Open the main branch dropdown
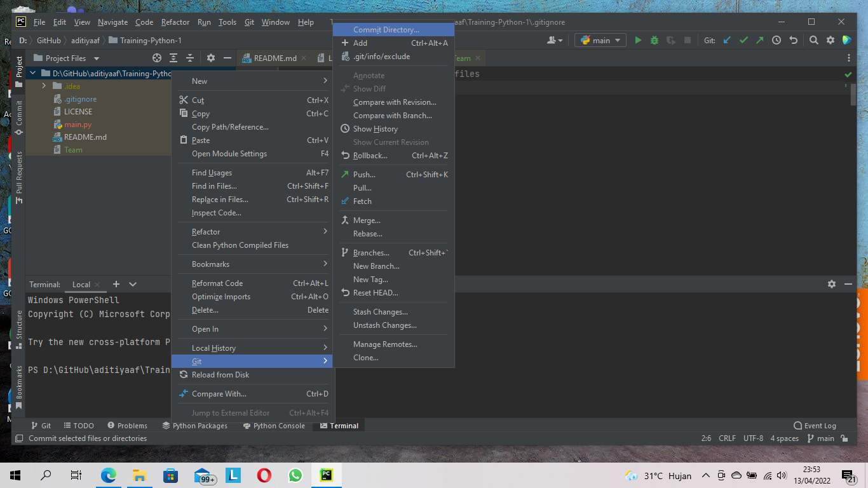868x488 pixels. 600,39
